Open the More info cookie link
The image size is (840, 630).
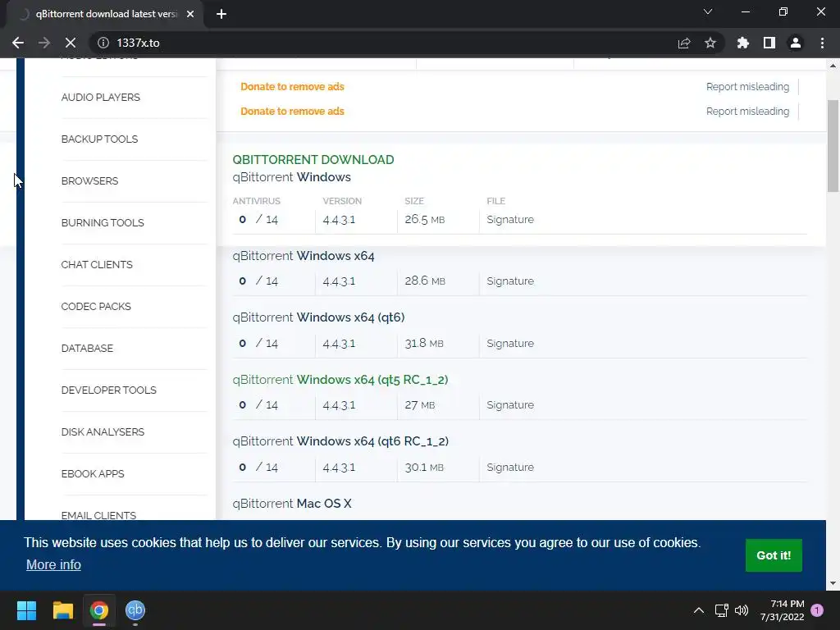coord(53,564)
